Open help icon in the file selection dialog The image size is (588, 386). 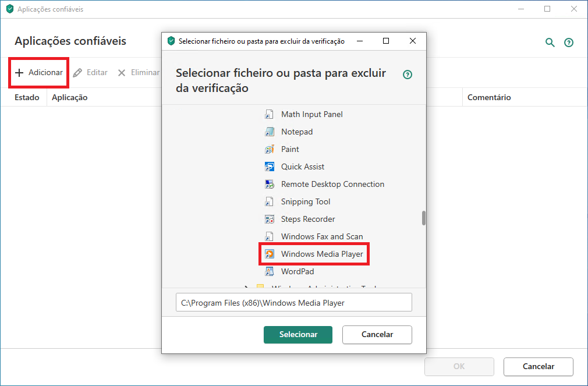pyautogui.click(x=408, y=75)
